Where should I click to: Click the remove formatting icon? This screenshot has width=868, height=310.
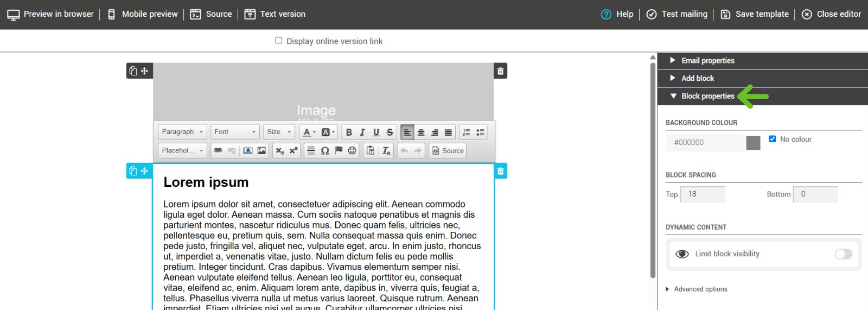coord(386,150)
